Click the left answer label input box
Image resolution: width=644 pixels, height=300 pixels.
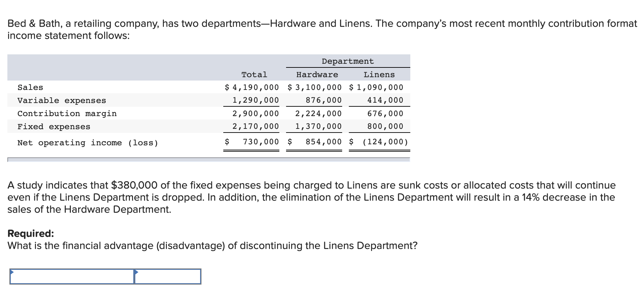(x=72, y=277)
